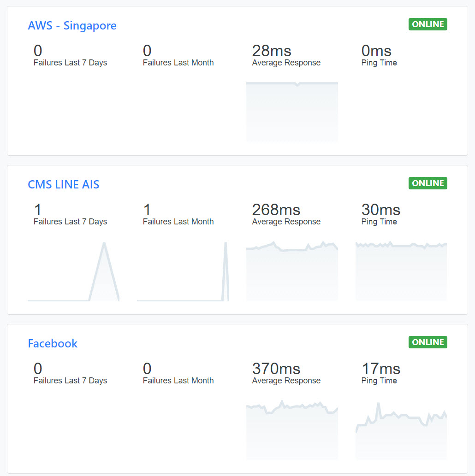Click CMS LINE AIS 'Average Response' label
The image size is (475, 476).
286,222
